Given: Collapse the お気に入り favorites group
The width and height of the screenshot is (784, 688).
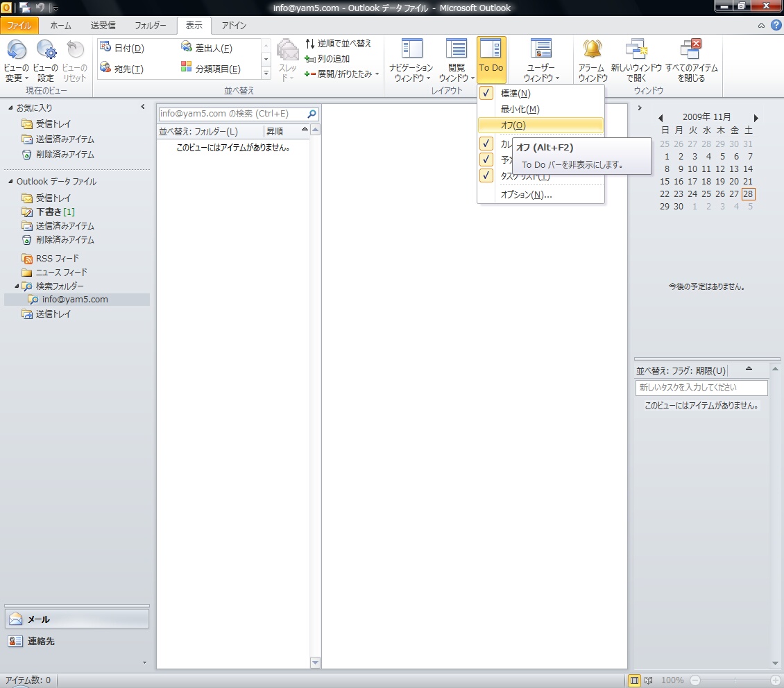Looking at the screenshot, I should [x=10, y=108].
